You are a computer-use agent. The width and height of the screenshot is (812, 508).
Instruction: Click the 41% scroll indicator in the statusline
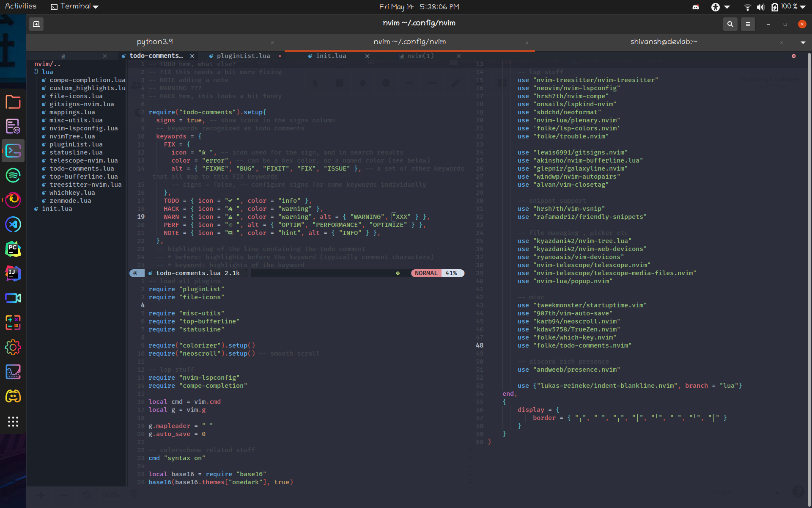452,273
